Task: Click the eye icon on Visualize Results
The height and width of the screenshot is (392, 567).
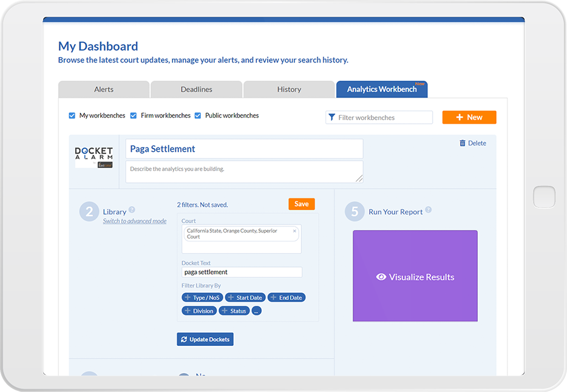Action: [381, 276]
